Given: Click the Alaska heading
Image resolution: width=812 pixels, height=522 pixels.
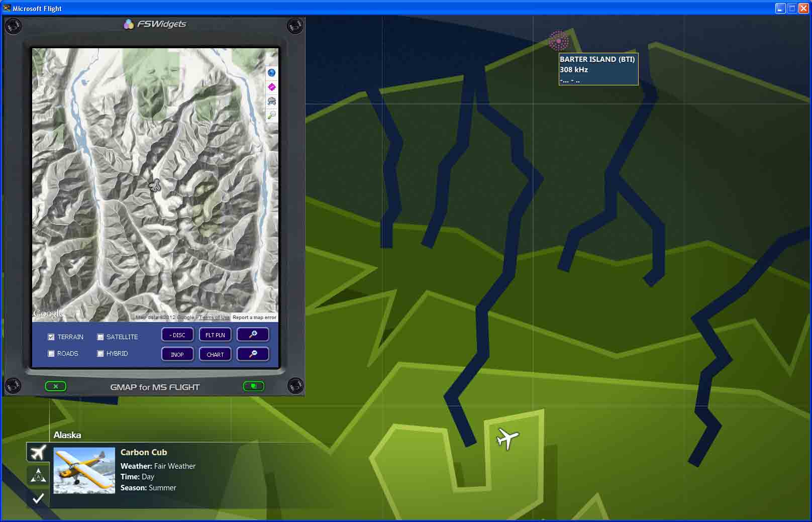Looking at the screenshot, I should (67, 435).
